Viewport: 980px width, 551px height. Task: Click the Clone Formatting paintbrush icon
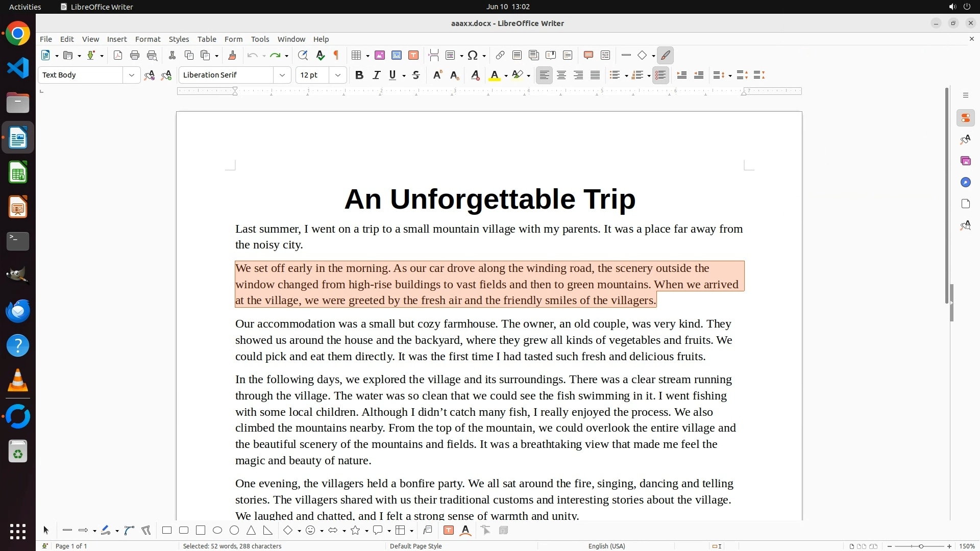point(232,55)
